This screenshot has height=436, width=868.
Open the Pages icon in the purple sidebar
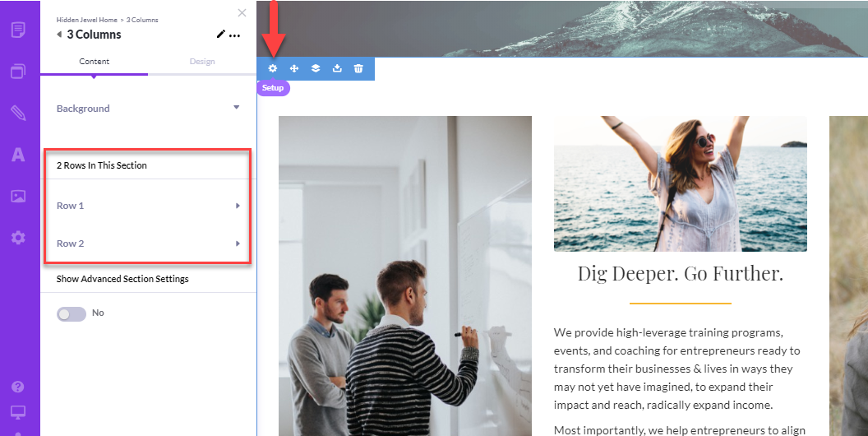coord(18,30)
